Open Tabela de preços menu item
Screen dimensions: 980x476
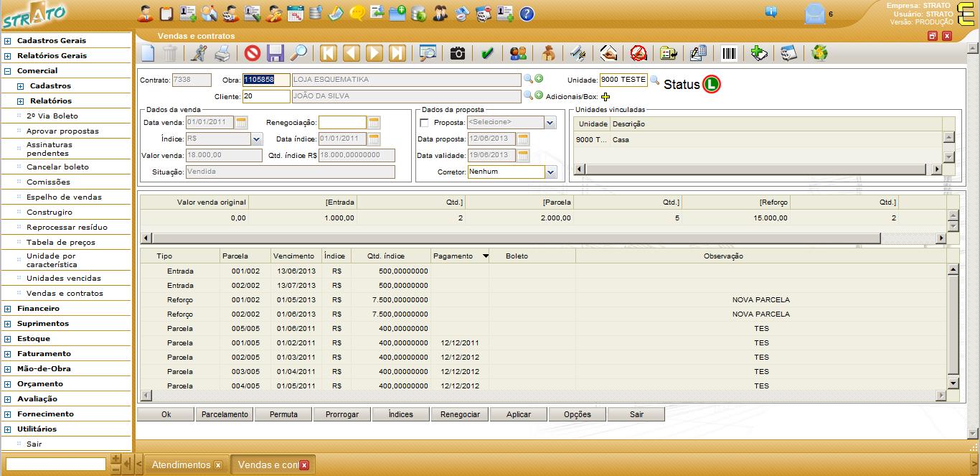click(x=61, y=243)
